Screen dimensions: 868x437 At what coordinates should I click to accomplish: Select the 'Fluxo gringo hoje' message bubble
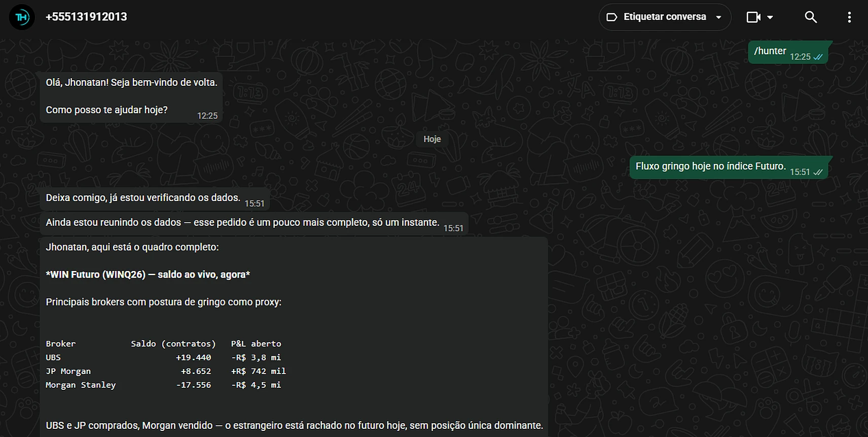tap(729, 167)
